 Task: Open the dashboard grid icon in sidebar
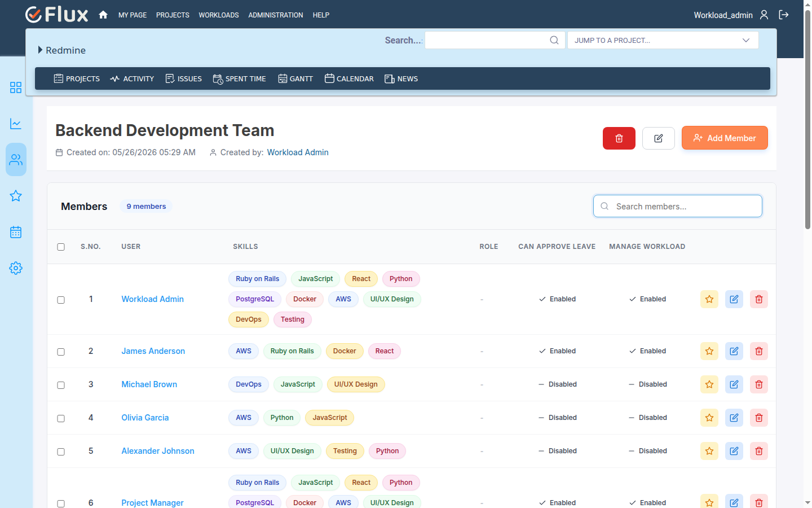point(16,87)
